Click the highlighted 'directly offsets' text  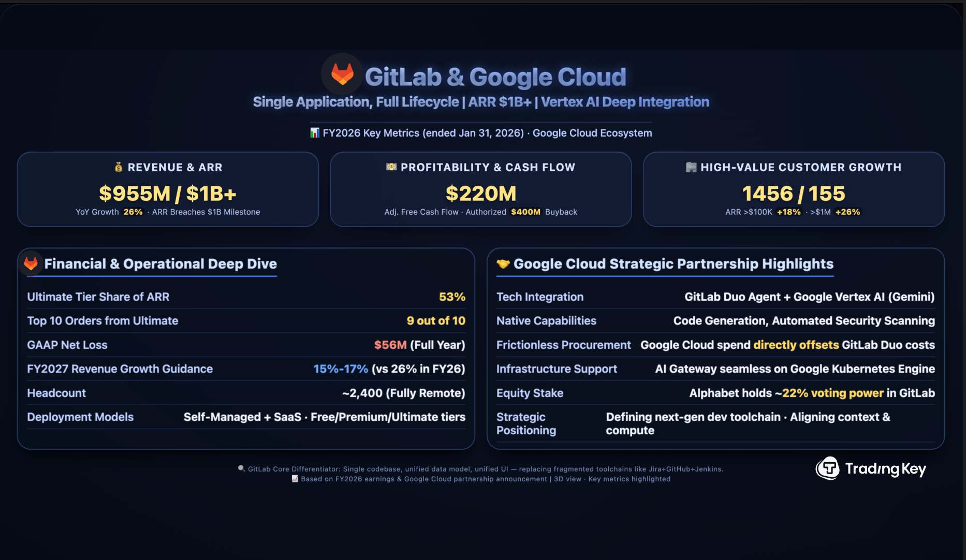[796, 345]
